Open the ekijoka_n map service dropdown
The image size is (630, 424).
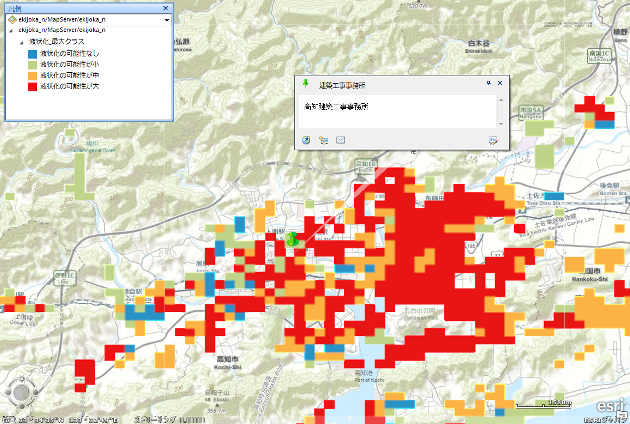(x=166, y=19)
